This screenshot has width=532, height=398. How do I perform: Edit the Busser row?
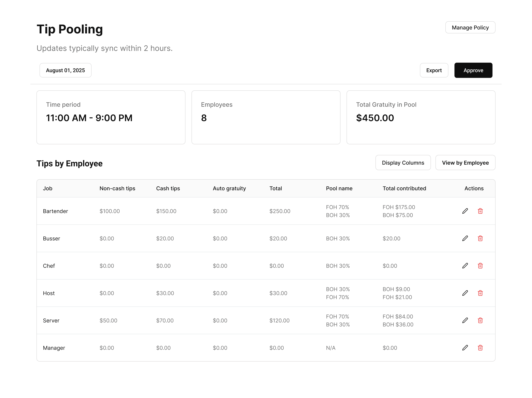point(465,238)
